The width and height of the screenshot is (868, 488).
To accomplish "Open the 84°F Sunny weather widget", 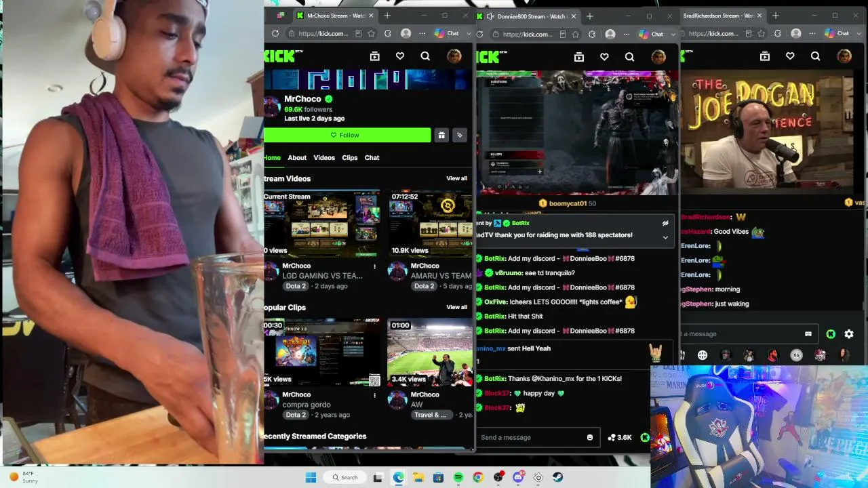I will (22, 477).
